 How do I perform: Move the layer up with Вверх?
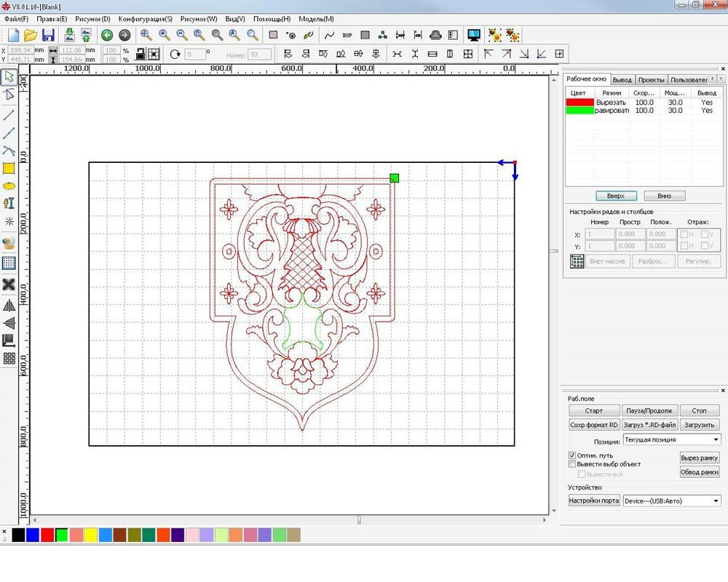pos(616,196)
